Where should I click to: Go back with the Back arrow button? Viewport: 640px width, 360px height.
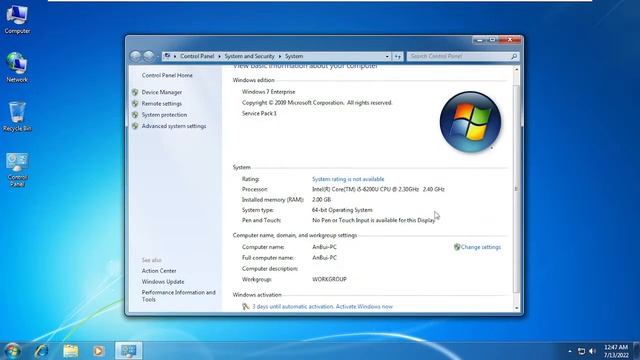pos(136,56)
